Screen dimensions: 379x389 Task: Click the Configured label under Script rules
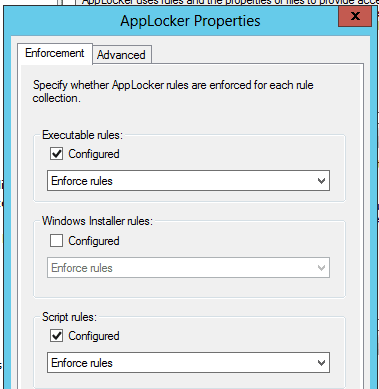[x=94, y=336]
